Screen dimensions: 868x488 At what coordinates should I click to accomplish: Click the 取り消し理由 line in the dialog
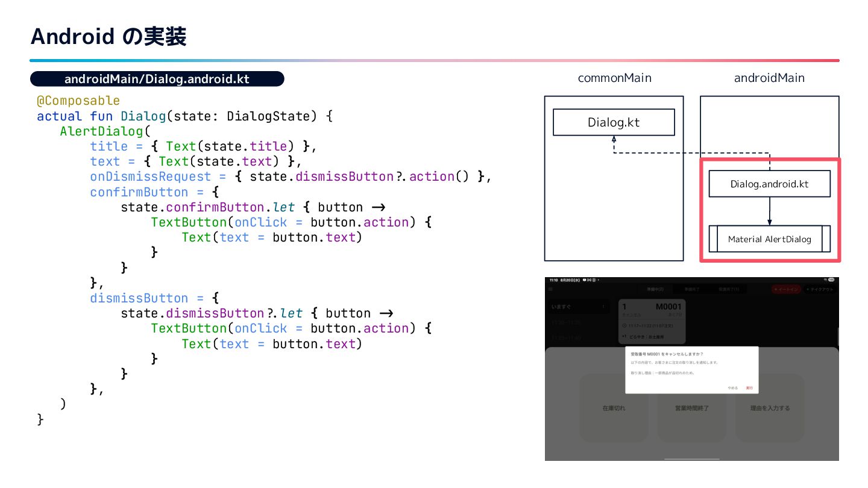(x=662, y=373)
